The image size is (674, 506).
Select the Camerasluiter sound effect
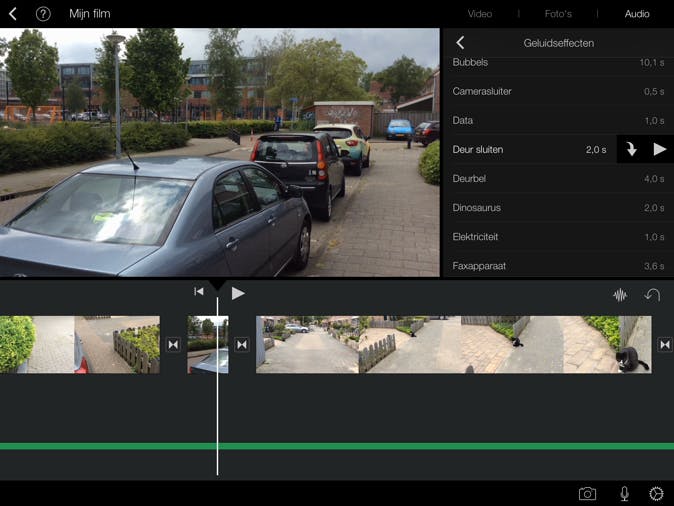click(558, 91)
